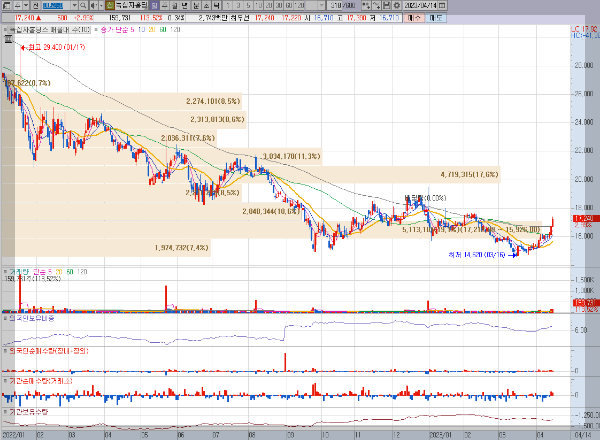Click the magenta 5 moving-average label on price chart
600x440 pixels.
click(x=132, y=29)
